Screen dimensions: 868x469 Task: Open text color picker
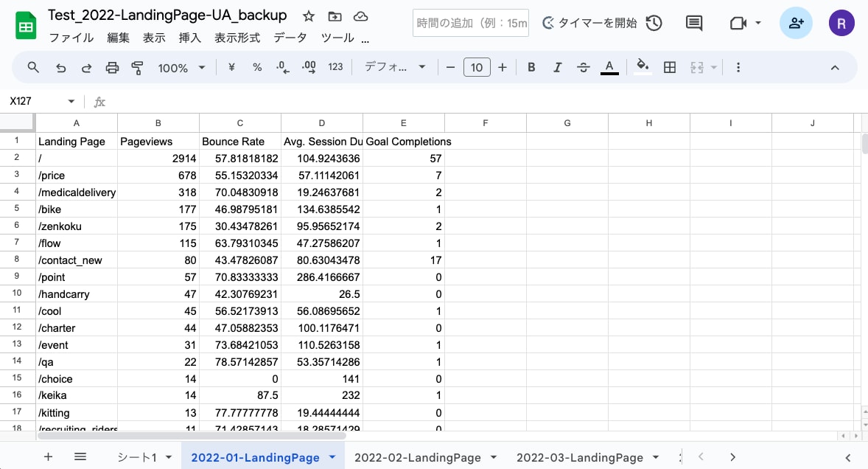point(609,68)
